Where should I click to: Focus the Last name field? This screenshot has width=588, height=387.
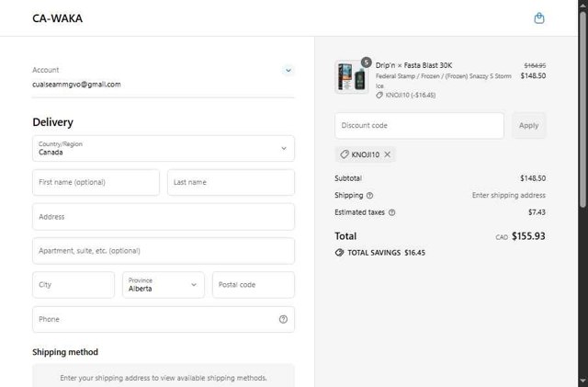point(231,182)
